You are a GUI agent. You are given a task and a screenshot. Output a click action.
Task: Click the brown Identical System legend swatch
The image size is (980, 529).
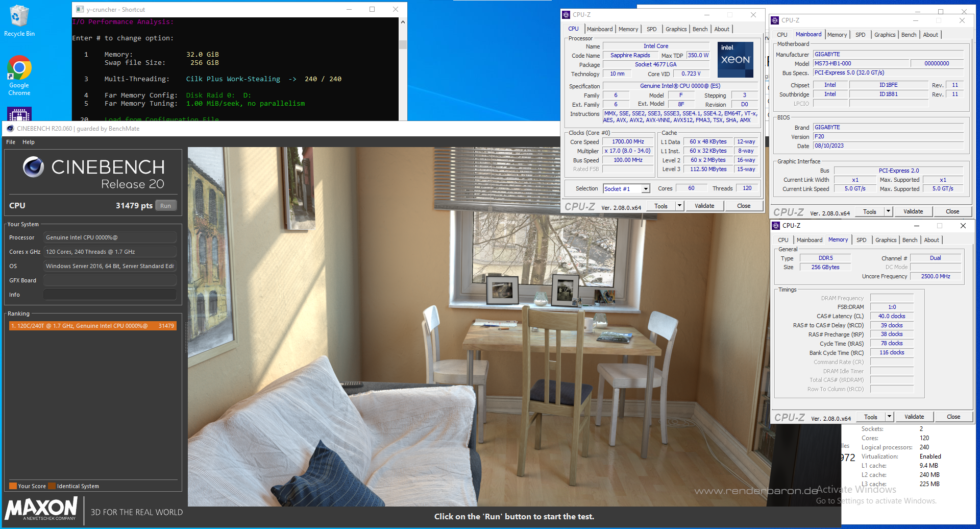coord(52,486)
